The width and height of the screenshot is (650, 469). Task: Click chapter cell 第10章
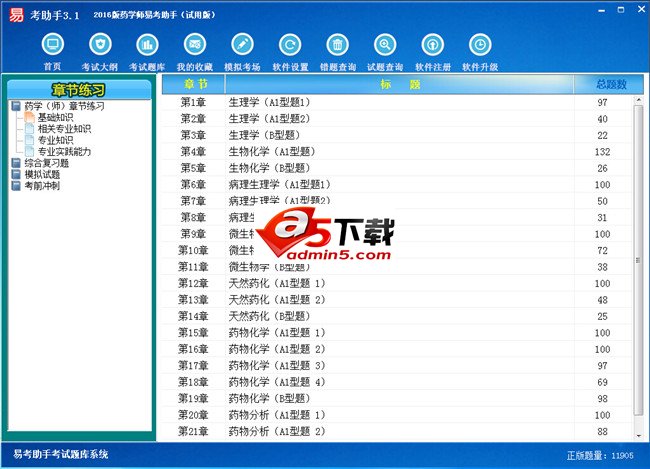[x=193, y=250]
